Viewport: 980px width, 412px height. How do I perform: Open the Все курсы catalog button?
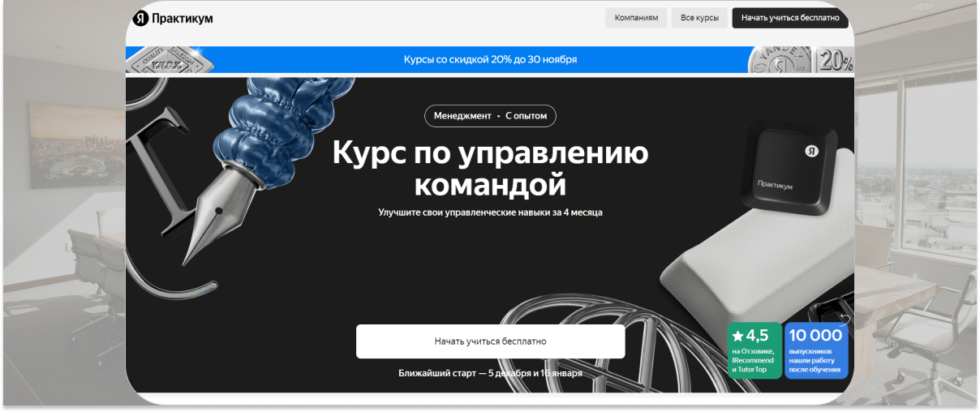click(699, 18)
